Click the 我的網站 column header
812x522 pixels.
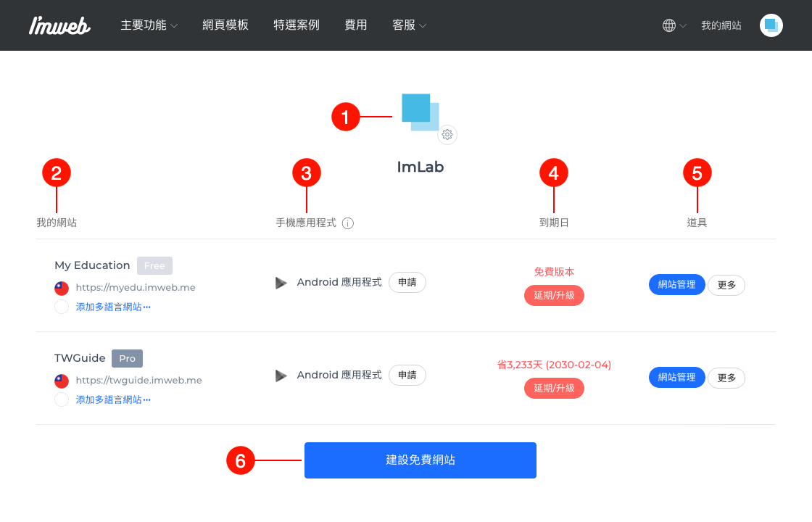57,223
